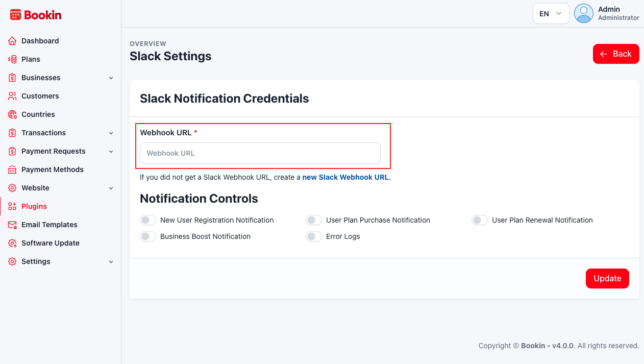
Task: Click the Admin Administrator profile name
Action: (618, 13)
